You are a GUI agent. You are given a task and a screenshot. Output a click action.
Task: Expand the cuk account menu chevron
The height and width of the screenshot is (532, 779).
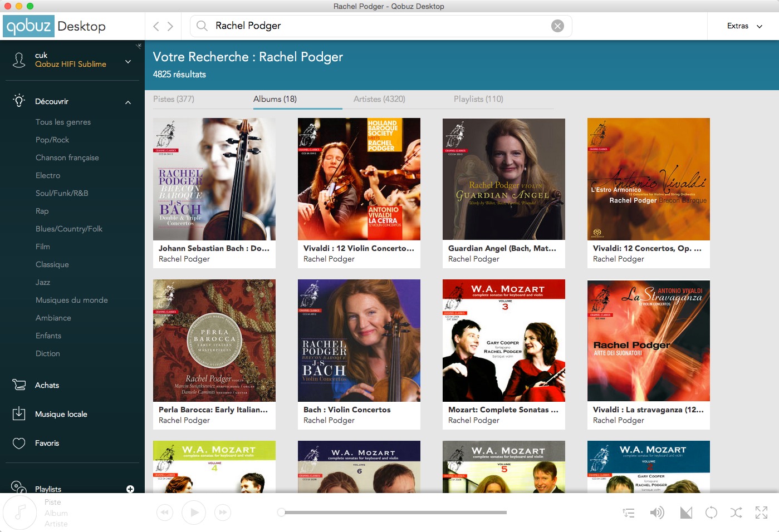(x=128, y=61)
